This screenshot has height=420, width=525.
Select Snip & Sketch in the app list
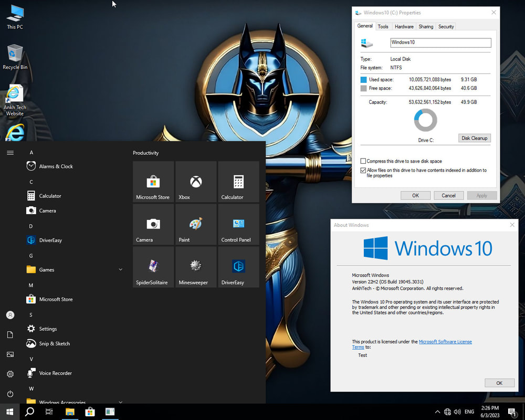pos(54,343)
